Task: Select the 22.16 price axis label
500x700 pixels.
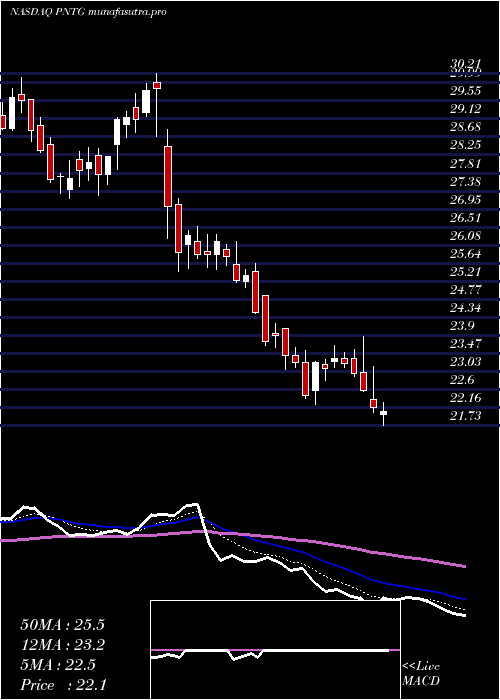Action: tap(465, 398)
